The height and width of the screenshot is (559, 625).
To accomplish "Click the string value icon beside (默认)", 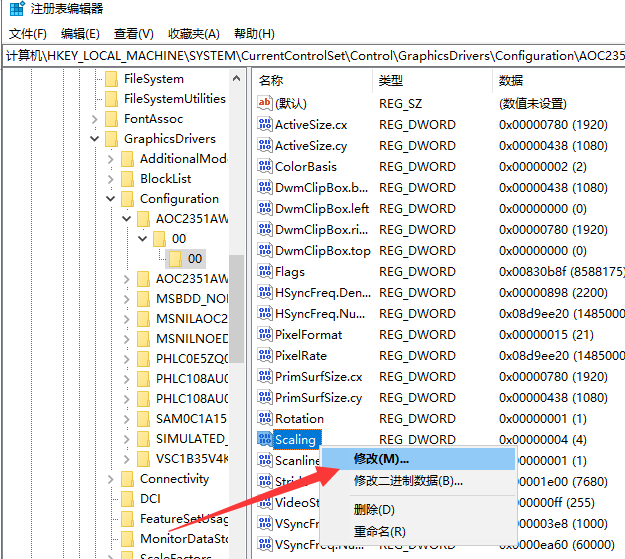I will pyautogui.click(x=265, y=103).
